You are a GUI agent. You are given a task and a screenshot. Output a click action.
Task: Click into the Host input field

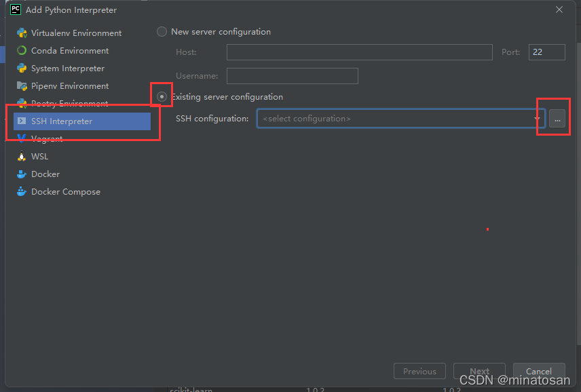click(x=360, y=52)
